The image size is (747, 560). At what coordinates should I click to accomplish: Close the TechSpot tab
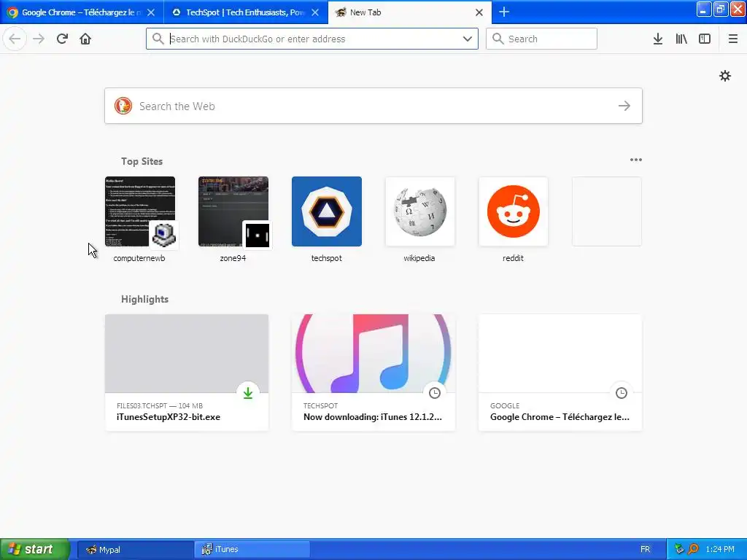[x=315, y=12]
